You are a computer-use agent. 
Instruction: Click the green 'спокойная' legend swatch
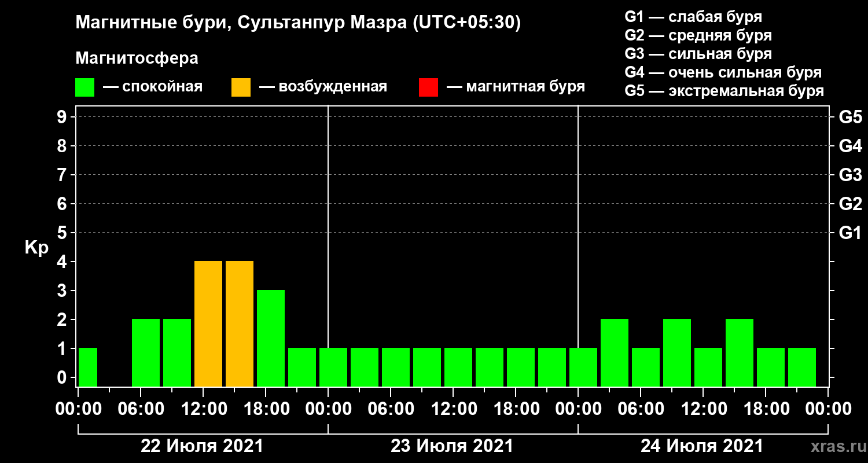click(x=84, y=87)
